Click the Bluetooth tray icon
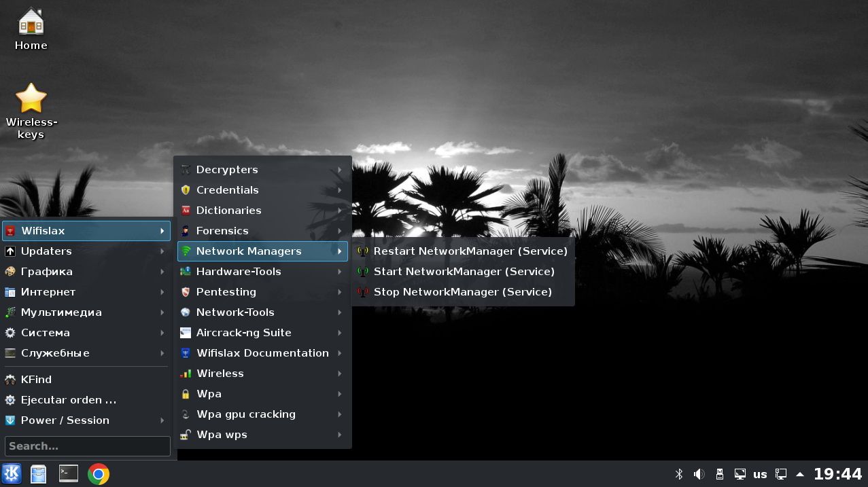 (678, 474)
